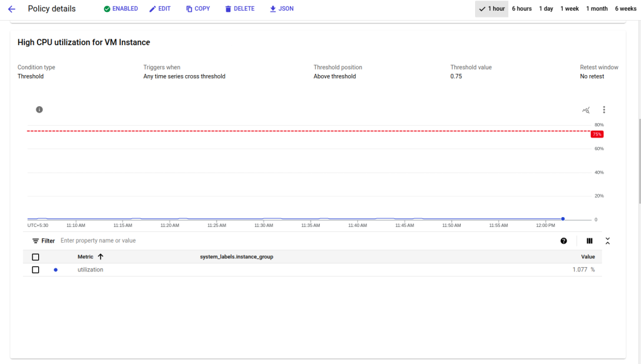Open the chart more options menu

click(603, 110)
